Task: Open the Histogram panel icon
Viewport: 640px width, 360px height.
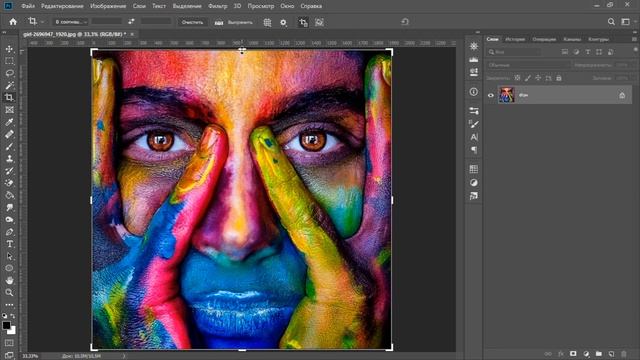Action: pyautogui.click(x=474, y=60)
